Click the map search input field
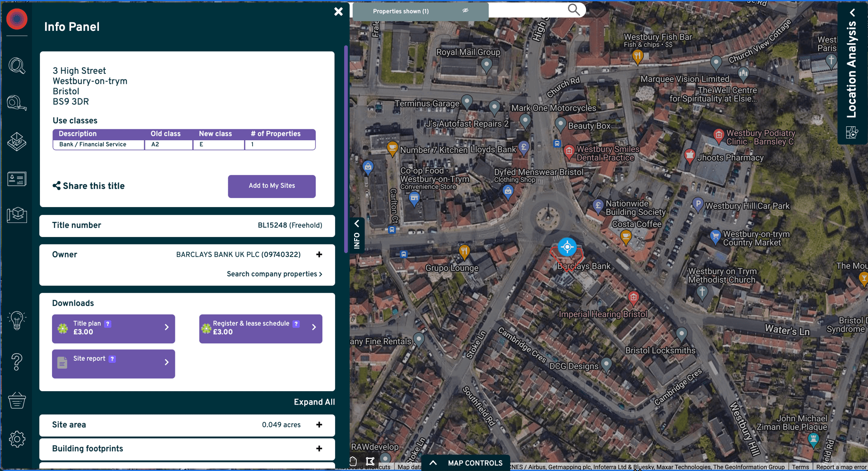 pyautogui.click(x=527, y=10)
